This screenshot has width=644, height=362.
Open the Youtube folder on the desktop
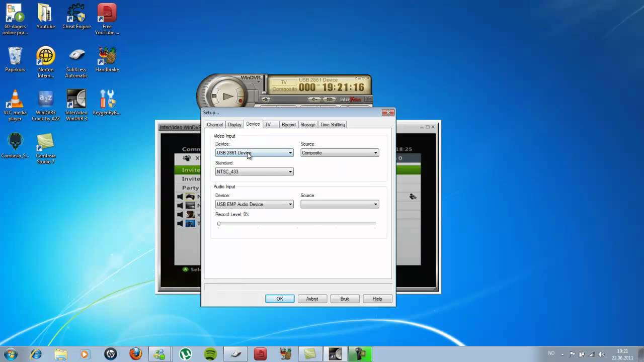pos(45,17)
